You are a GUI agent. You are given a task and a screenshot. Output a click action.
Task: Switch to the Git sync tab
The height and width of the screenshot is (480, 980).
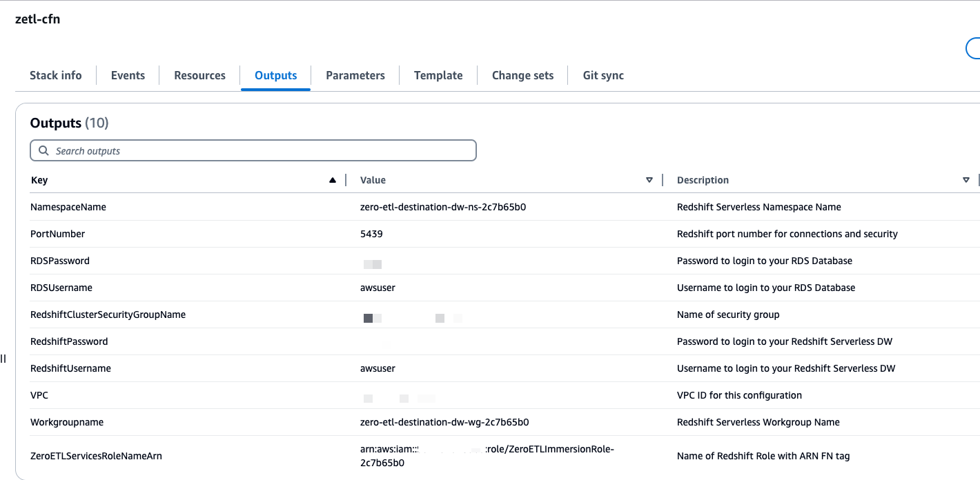603,76
